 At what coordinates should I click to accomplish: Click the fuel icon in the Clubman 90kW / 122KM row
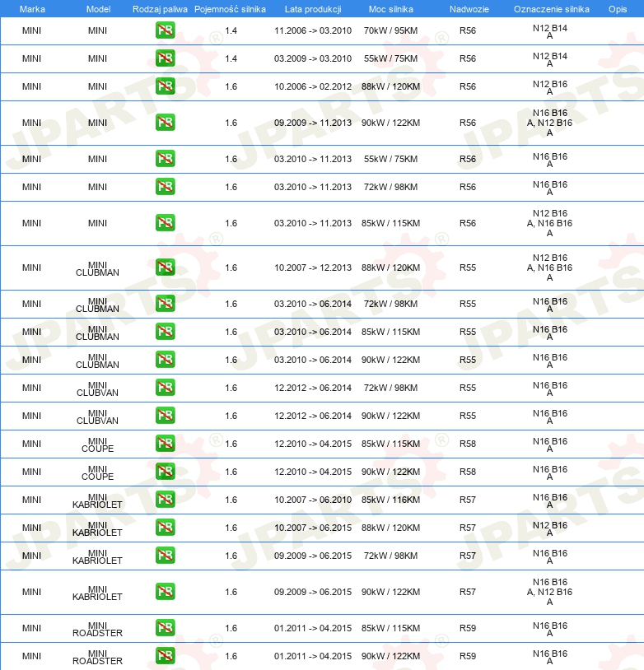pyautogui.click(x=165, y=360)
